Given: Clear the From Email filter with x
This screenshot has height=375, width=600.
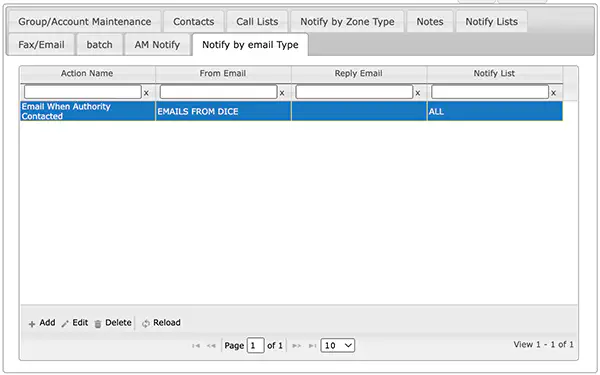Looking at the screenshot, I should [x=282, y=93].
